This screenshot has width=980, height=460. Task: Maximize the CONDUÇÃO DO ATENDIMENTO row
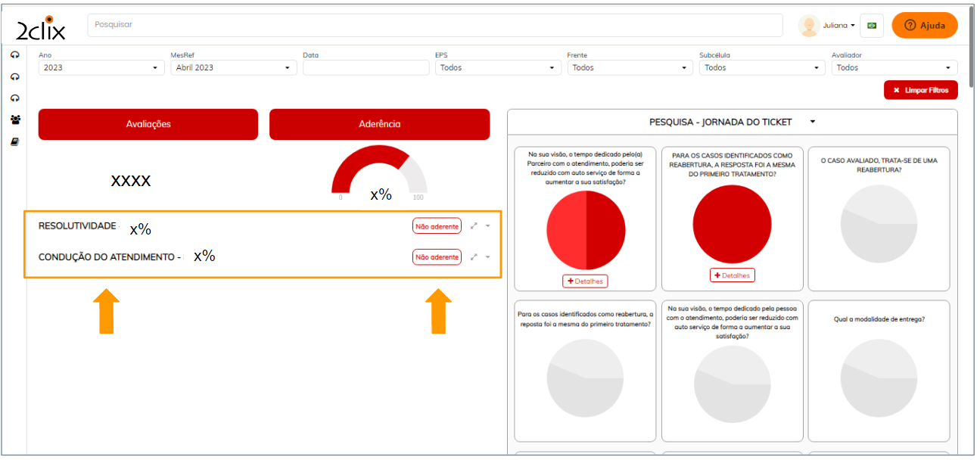pyautogui.click(x=474, y=257)
